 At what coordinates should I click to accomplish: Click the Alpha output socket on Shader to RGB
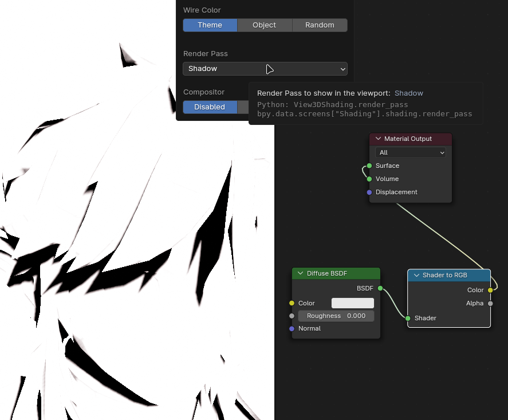tap(490, 303)
